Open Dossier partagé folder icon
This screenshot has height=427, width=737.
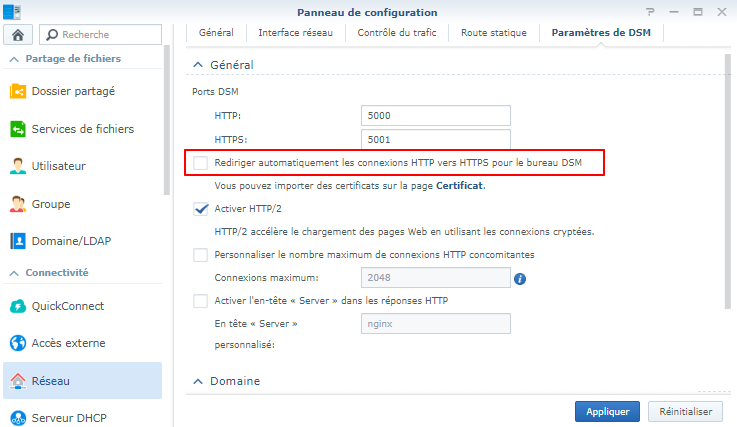[18, 91]
